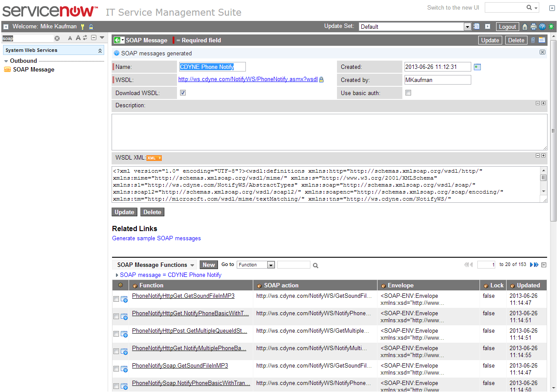Click Delete in the form header
The image size is (558, 392).
coord(516,40)
